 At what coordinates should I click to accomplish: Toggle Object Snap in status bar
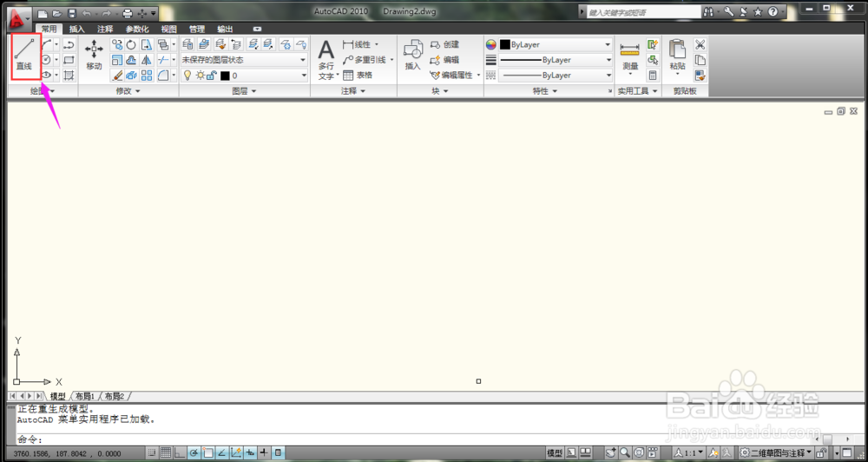point(207,452)
